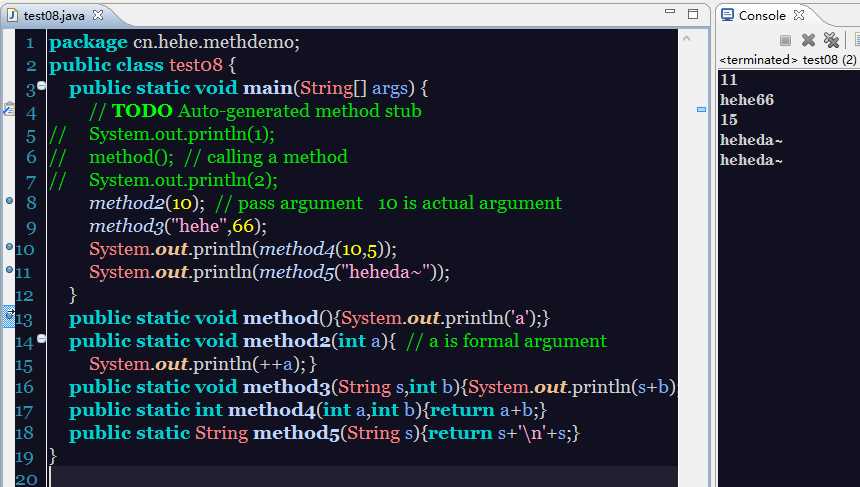Screen dimensions: 860x487
Task: Click line number 12 in the gutter
Action: [x=24, y=296]
